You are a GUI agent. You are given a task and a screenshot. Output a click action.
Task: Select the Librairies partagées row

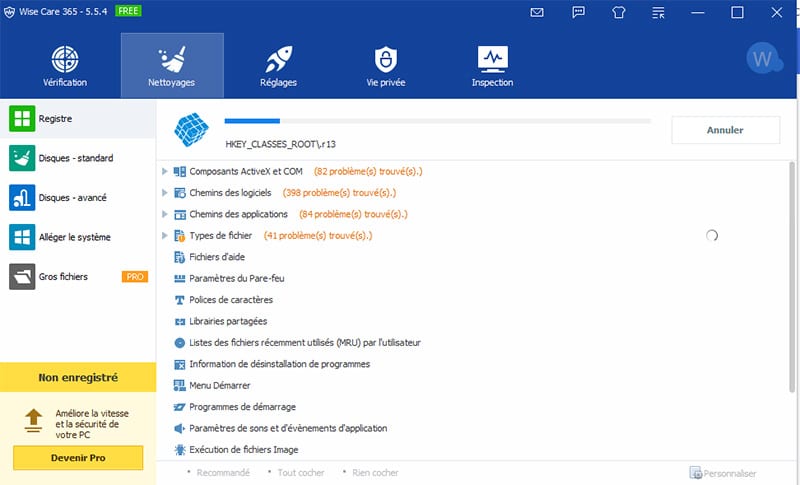click(x=473, y=321)
